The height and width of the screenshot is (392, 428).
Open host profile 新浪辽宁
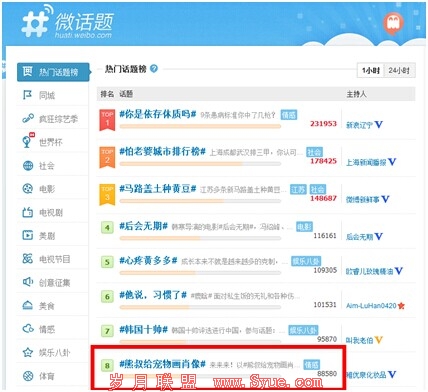(x=359, y=125)
